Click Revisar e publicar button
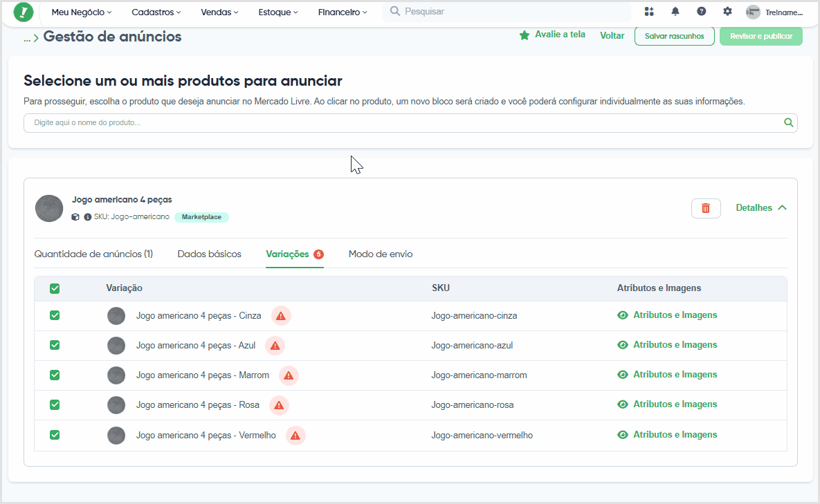This screenshot has height=504, width=820. pyautogui.click(x=761, y=36)
